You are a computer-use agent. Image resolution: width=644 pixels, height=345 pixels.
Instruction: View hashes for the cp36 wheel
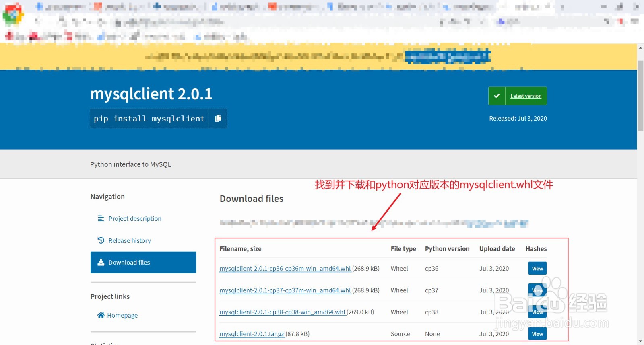[537, 268]
